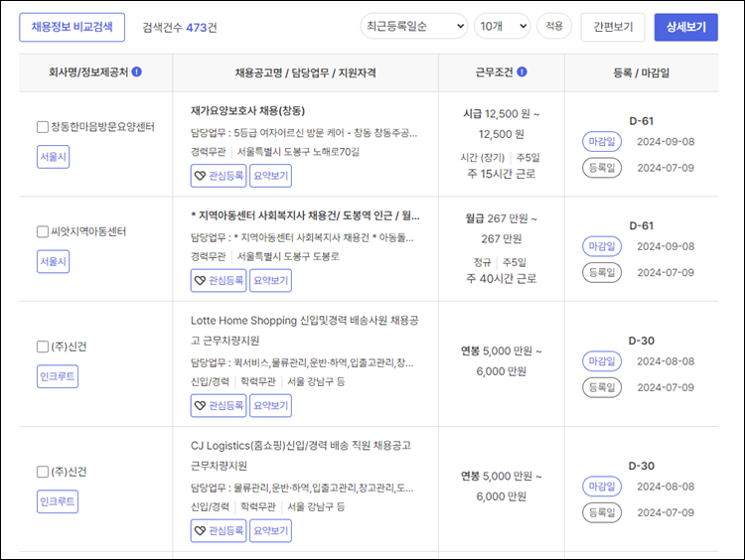Check the (주)신건 checkbox for CJ Logistics listing
Viewport: 745px width, 560px height.
[43, 472]
